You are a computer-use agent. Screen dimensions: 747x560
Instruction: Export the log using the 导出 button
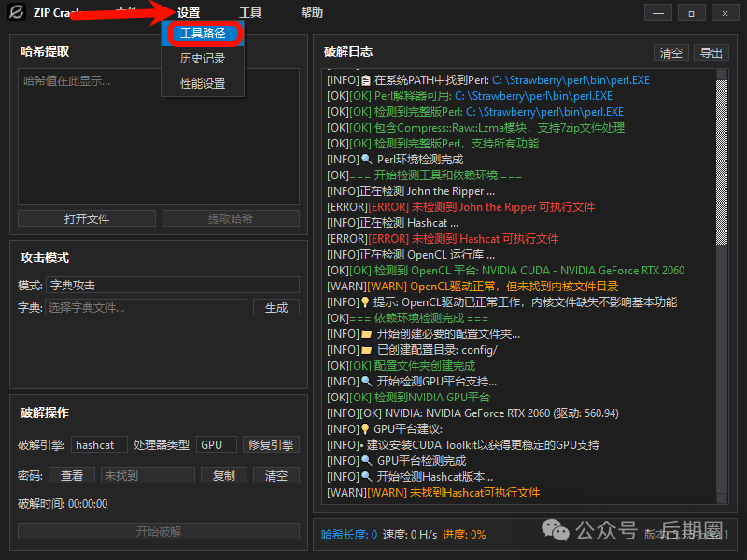tap(711, 52)
